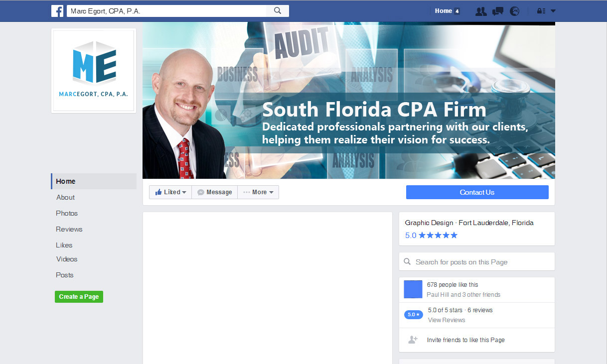Click the search magnifier button
This screenshot has height=364, width=607.
[x=278, y=11]
